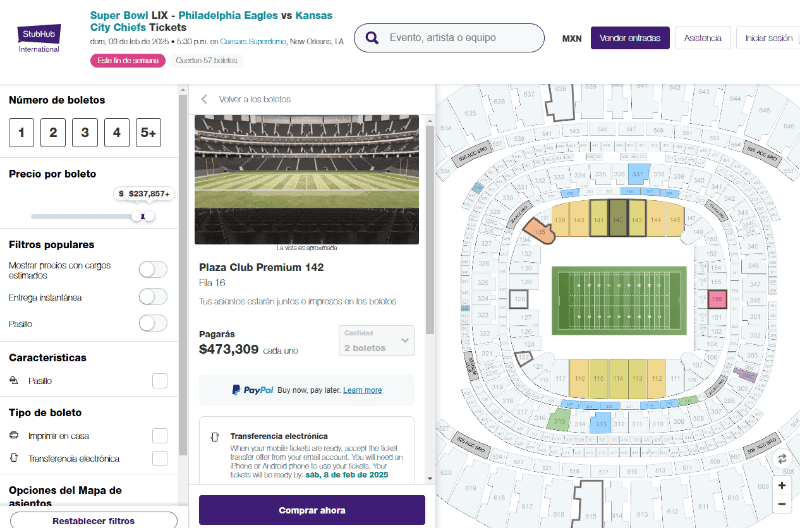800x528 pixels.
Task: Click the price per ticket slider handle
Action: pyautogui.click(x=143, y=215)
